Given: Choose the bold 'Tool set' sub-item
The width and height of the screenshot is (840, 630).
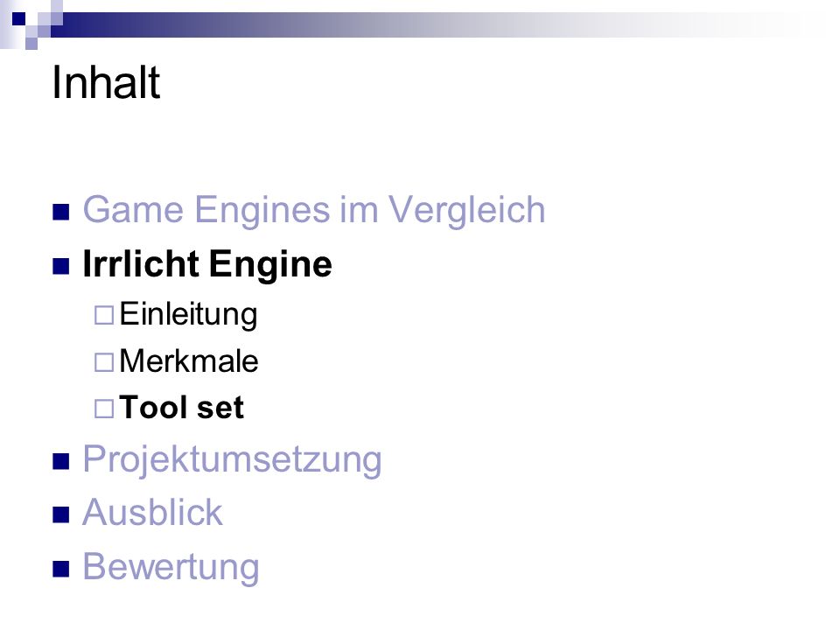Looking at the screenshot, I should 182,407.
